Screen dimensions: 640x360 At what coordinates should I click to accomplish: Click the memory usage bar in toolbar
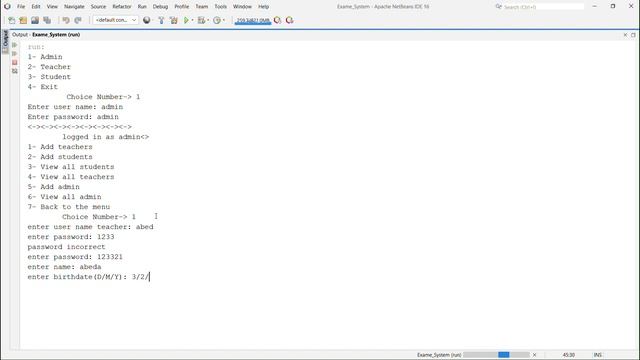coord(253,20)
